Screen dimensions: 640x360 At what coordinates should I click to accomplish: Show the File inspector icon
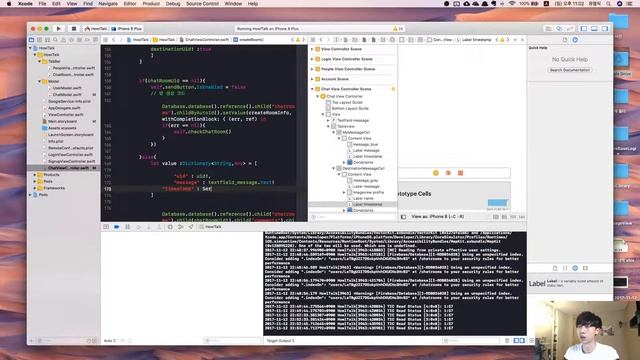(565, 40)
